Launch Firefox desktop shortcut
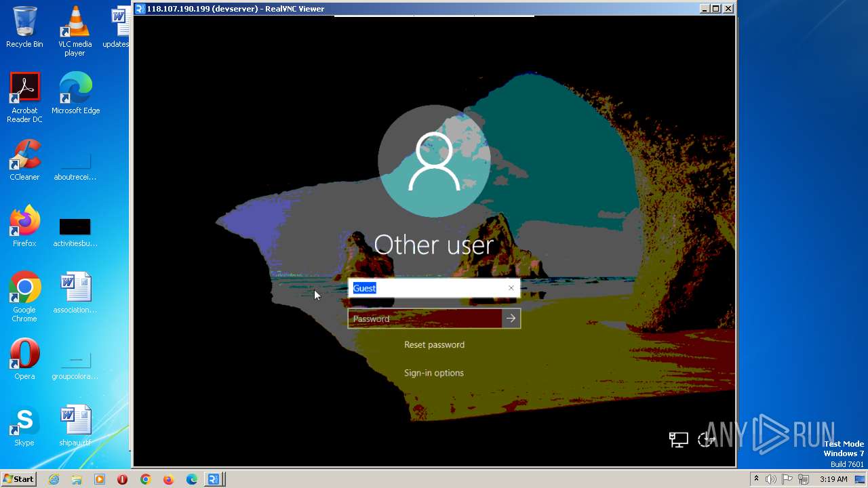The image size is (868, 488). [24, 226]
